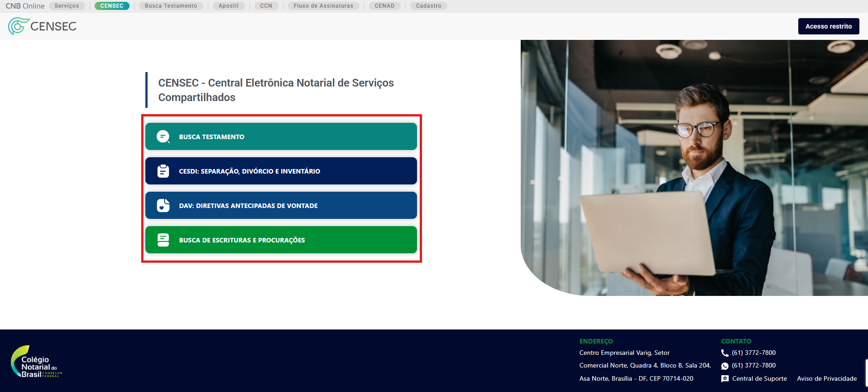
Task: Click the ENDEREÇO heading in footer
Action: click(596, 341)
